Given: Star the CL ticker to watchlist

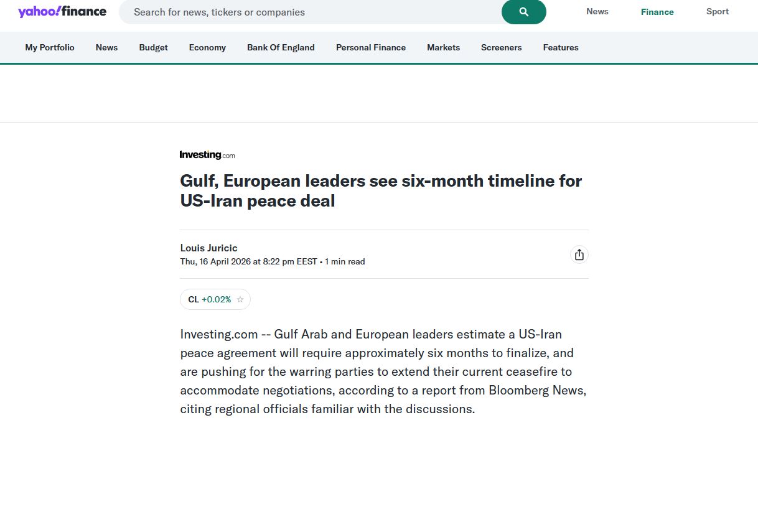Looking at the screenshot, I should (240, 299).
